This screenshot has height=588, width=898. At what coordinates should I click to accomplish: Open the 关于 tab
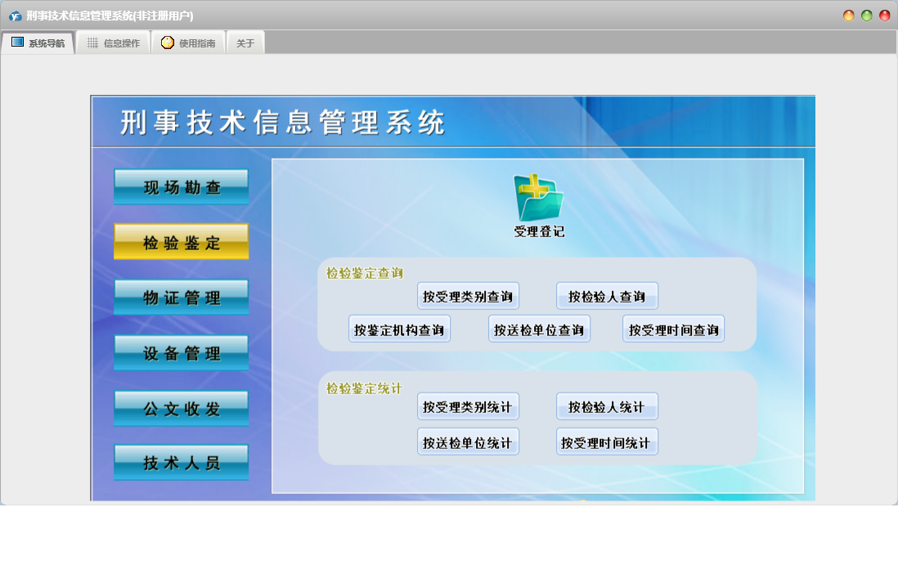coord(245,43)
